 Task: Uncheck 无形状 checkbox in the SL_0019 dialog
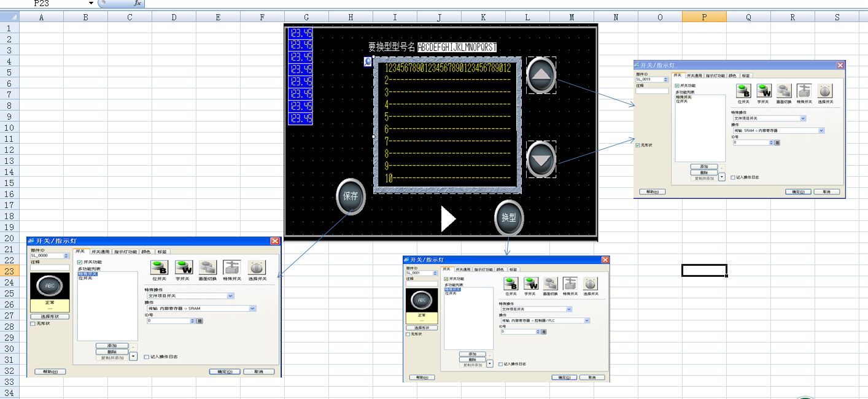coord(638,145)
